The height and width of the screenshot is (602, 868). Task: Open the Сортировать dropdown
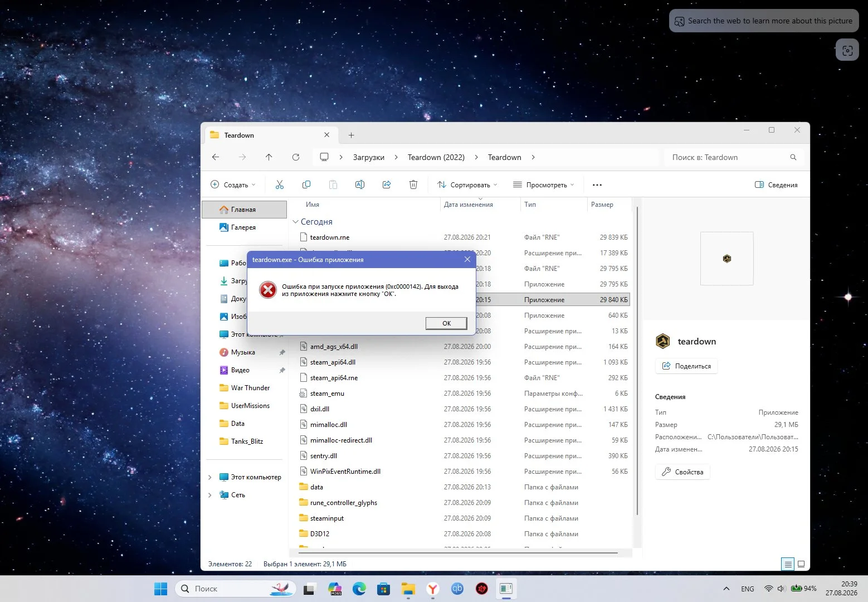(467, 185)
